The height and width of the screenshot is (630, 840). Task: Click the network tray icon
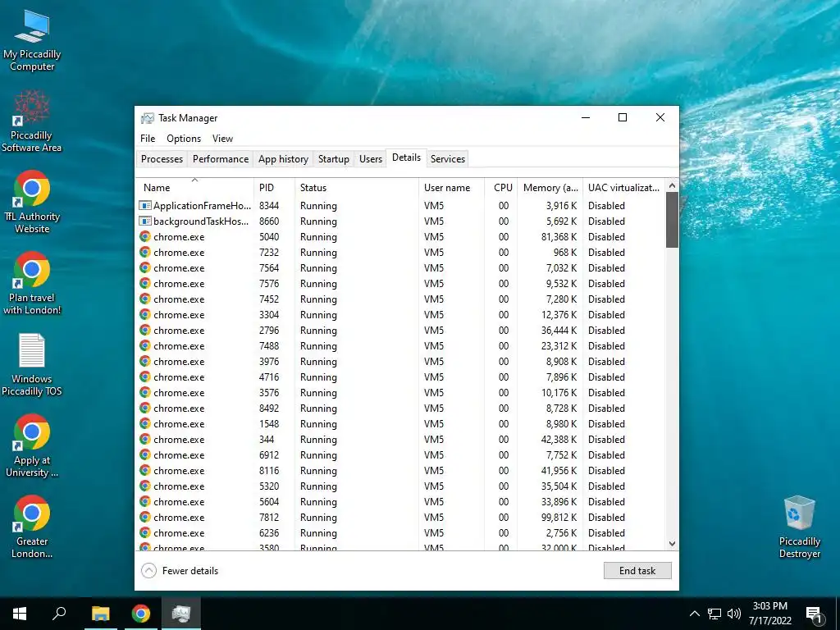[714, 614]
